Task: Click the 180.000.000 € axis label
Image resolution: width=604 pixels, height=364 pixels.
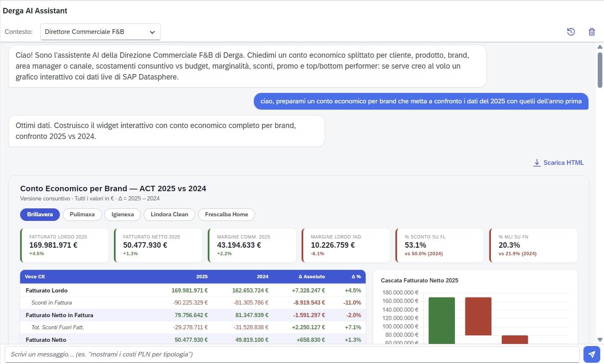Action: [400, 292]
